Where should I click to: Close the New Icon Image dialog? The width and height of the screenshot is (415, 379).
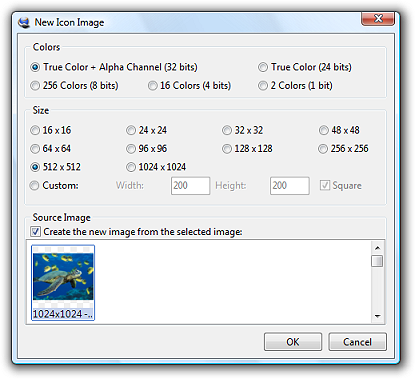point(378,18)
